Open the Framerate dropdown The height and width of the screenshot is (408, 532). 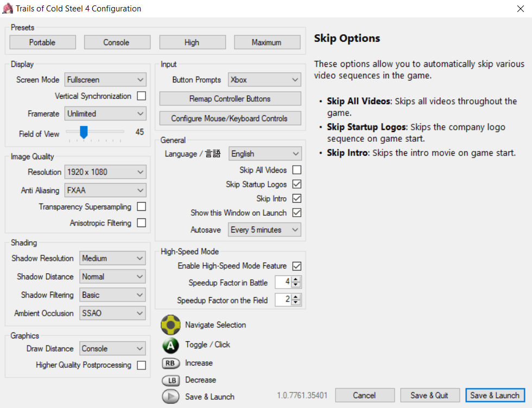pos(105,114)
